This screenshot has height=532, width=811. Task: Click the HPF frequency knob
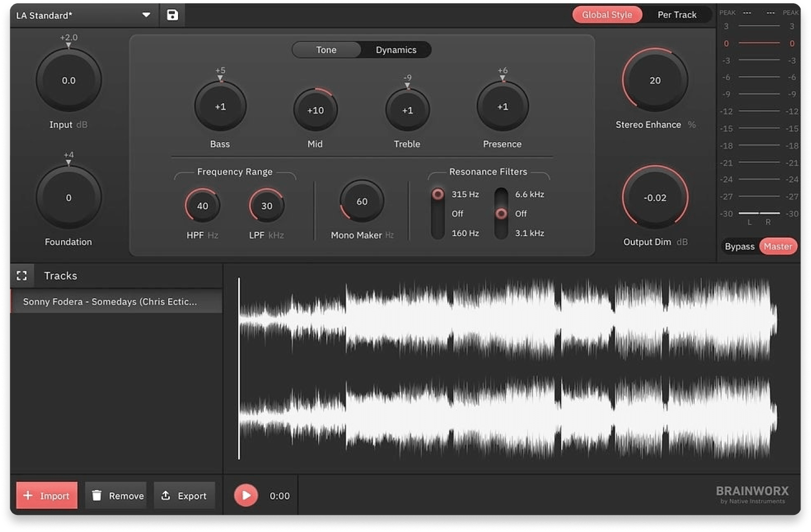point(202,206)
